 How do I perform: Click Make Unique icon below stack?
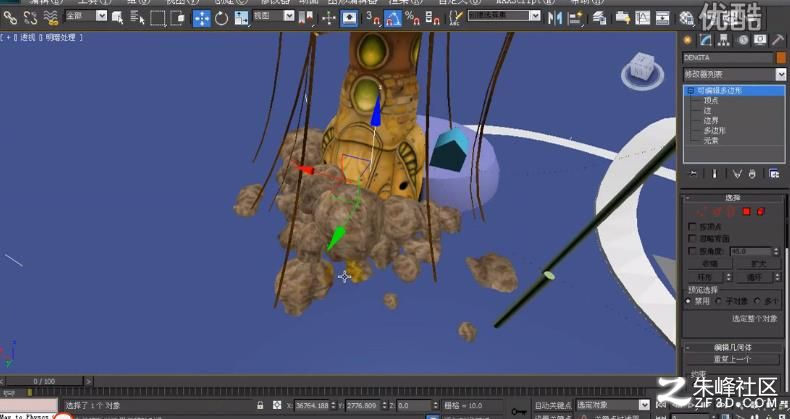(737, 174)
